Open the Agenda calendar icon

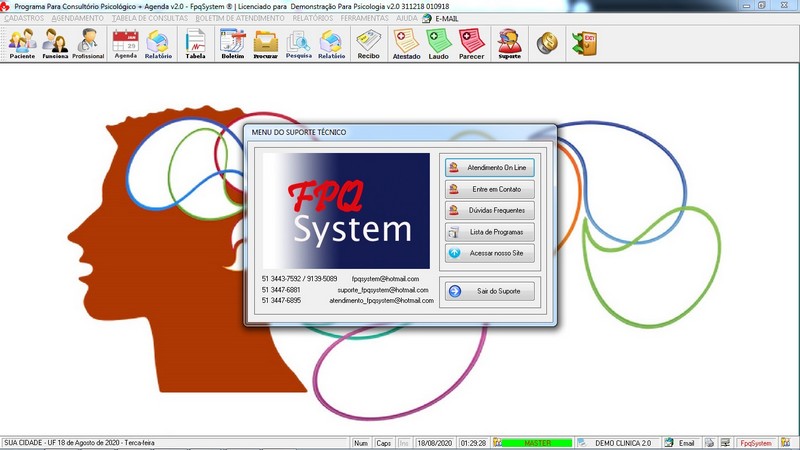tap(125, 44)
